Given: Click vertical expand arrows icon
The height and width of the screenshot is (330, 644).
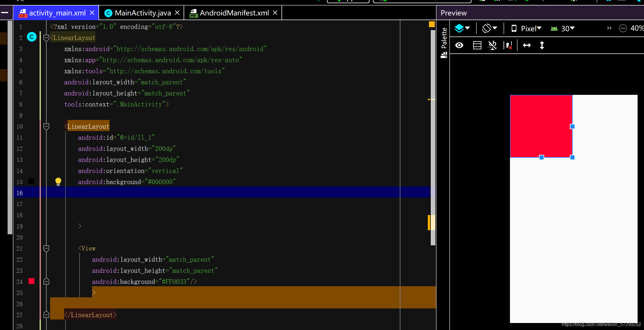Looking at the screenshot, I should 542,45.
